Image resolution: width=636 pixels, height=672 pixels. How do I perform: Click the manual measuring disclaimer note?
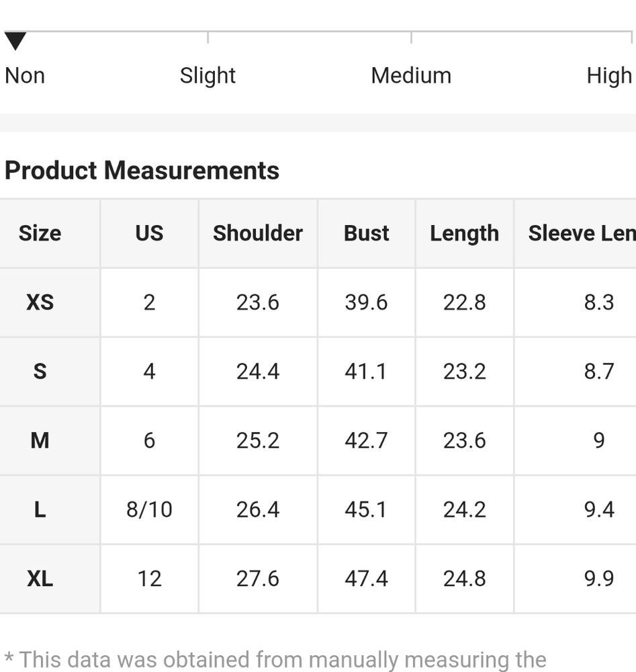click(275, 660)
